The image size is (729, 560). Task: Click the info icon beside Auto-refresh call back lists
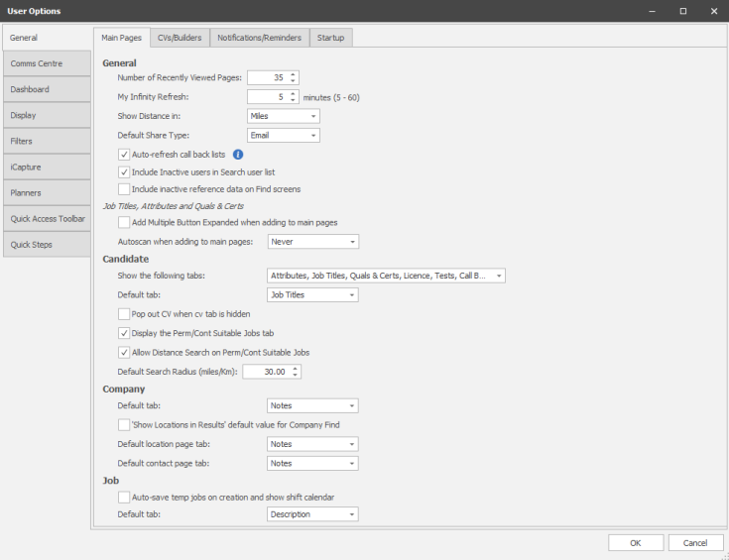click(x=238, y=155)
